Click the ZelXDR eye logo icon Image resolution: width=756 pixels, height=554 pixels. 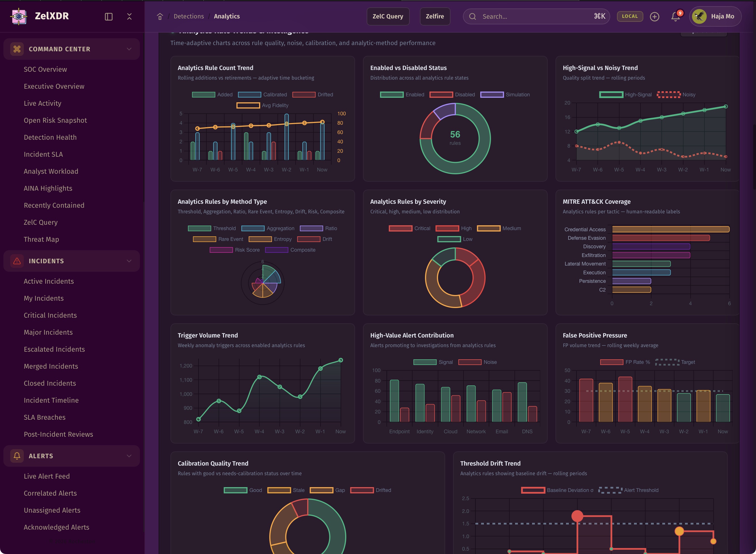(19, 16)
